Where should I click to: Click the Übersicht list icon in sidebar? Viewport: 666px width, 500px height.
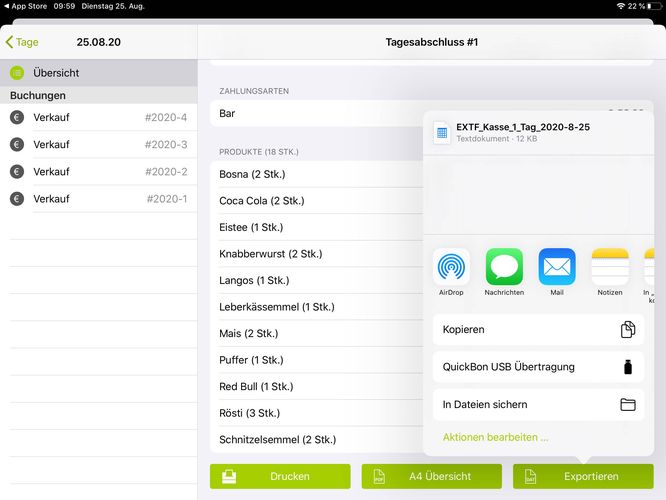pos(17,73)
